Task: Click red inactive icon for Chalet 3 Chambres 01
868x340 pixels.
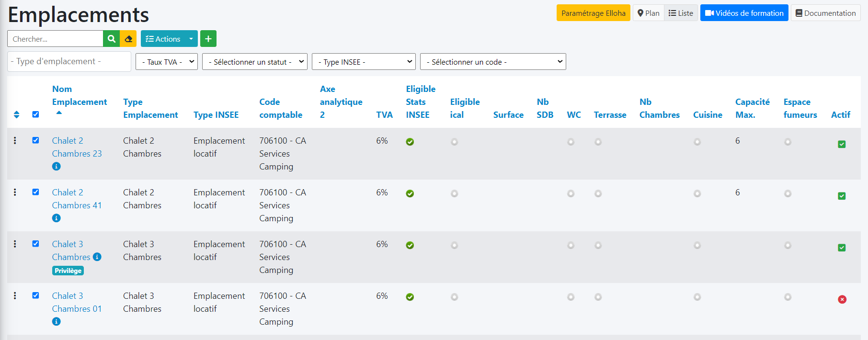Action: [x=842, y=299]
